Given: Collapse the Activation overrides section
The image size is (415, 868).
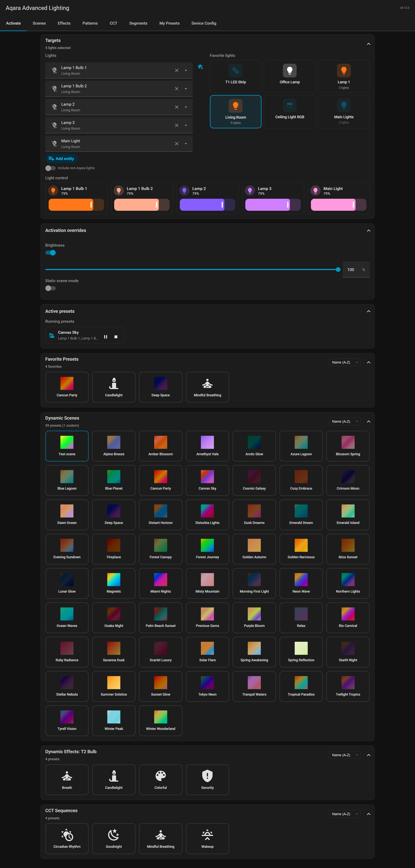Looking at the screenshot, I should (368, 230).
